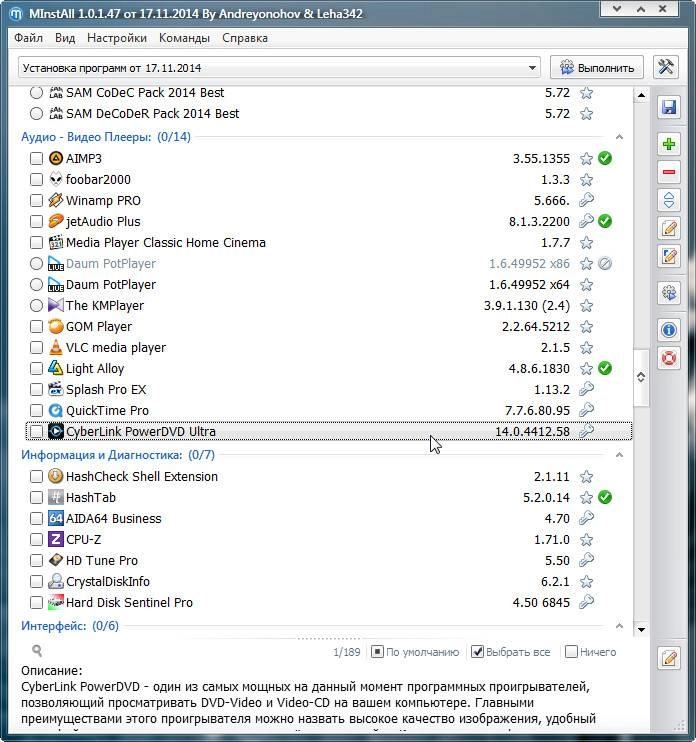
Task: Click the blocked icon on grayed Daum PotPlayer row
Action: pyautogui.click(x=605, y=264)
